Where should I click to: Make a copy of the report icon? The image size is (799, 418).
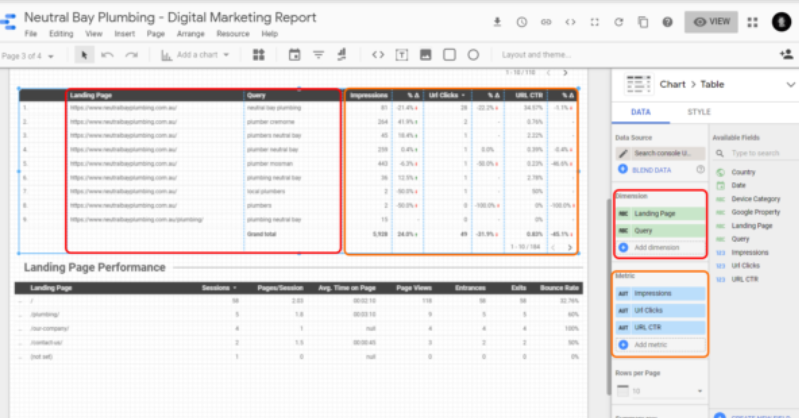(643, 22)
